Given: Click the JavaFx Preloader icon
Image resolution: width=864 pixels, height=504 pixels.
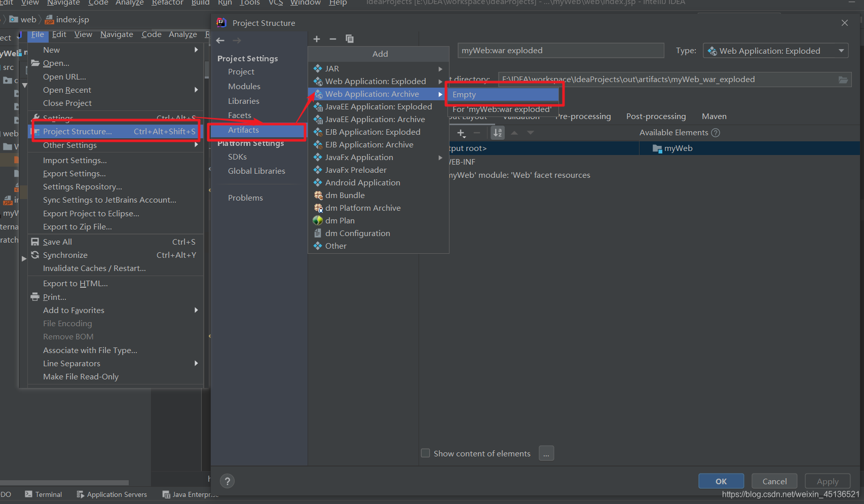Looking at the screenshot, I should click(x=318, y=170).
